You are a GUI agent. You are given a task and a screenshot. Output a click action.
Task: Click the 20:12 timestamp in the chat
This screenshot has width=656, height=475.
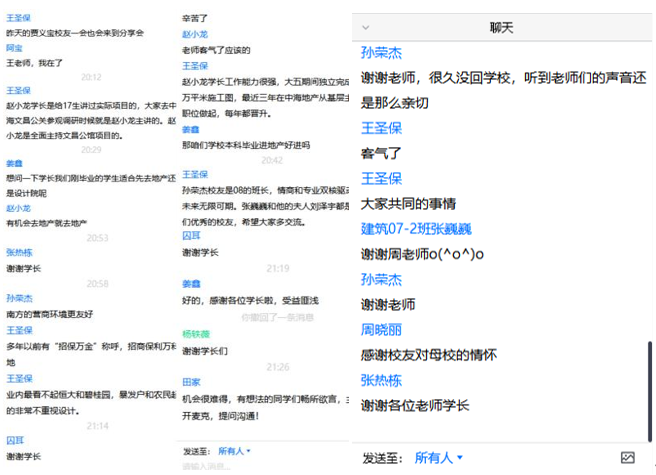(x=91, y=77)
